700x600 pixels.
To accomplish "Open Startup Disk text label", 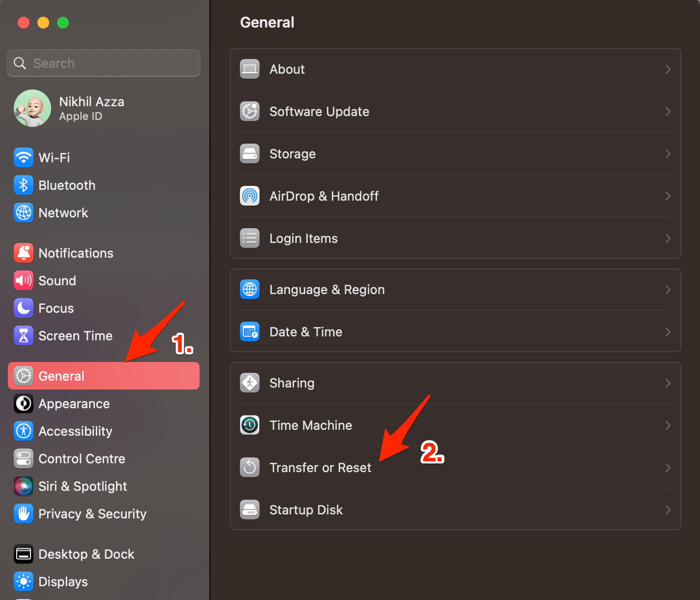I will pos(306,510).
